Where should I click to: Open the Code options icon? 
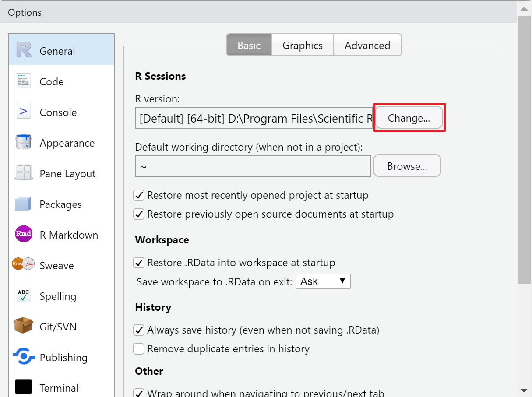click(x=24, y=81)
